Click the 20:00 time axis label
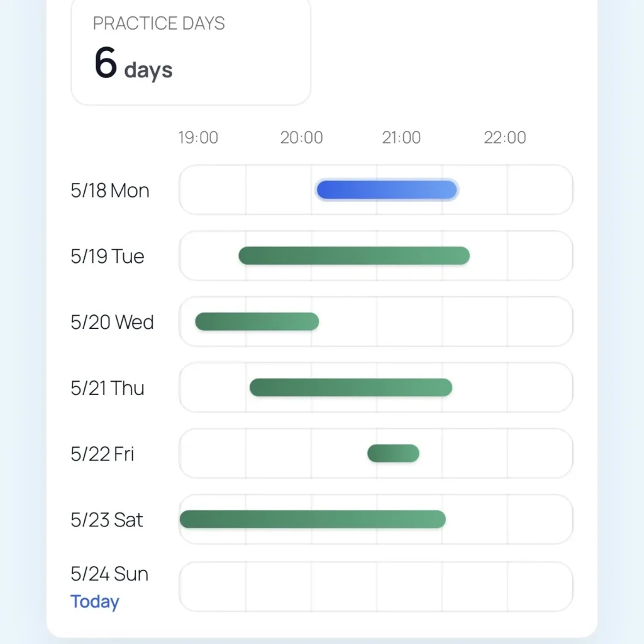644x644 pixels. pos(301,138)
